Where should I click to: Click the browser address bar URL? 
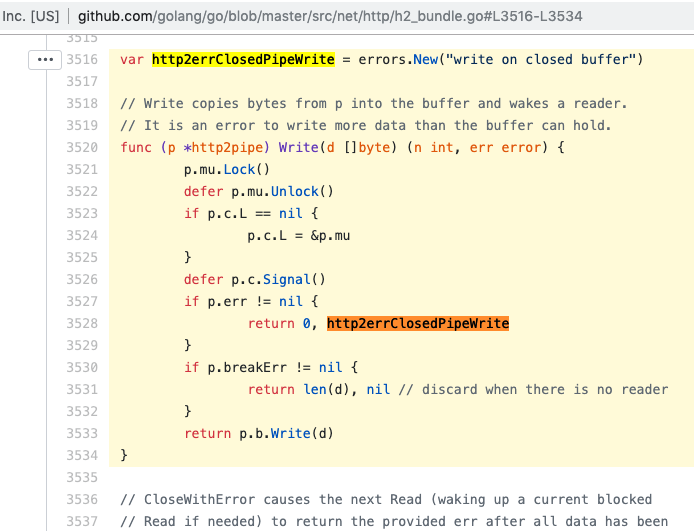330,16
